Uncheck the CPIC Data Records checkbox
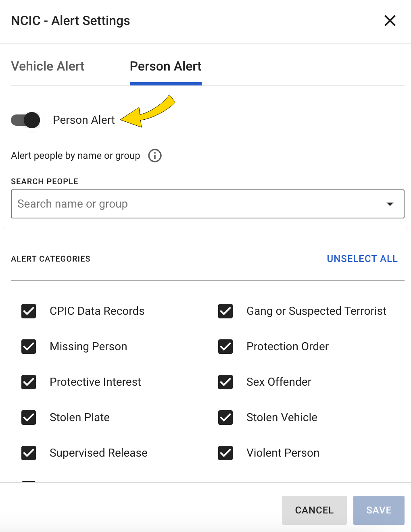Viewport: 411px width, 532px height. coord(29,311)
